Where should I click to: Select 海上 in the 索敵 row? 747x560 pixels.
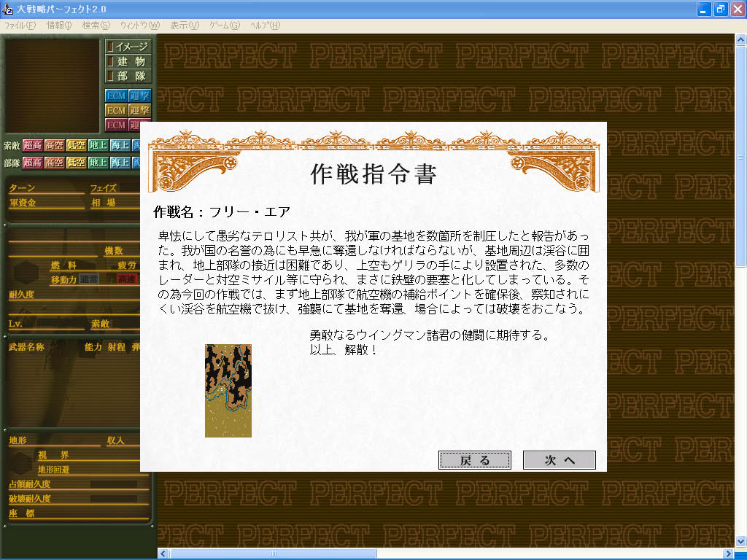click(x=120, y=145)
